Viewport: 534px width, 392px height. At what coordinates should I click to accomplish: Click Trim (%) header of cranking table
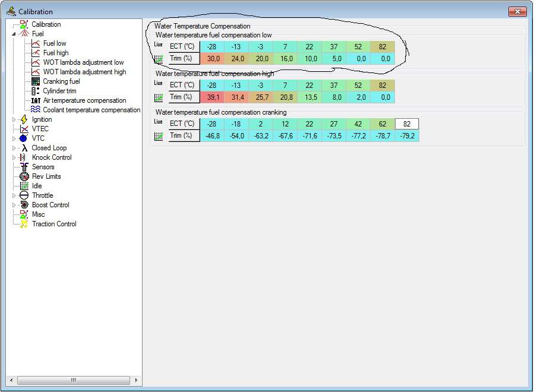point(184,135)
